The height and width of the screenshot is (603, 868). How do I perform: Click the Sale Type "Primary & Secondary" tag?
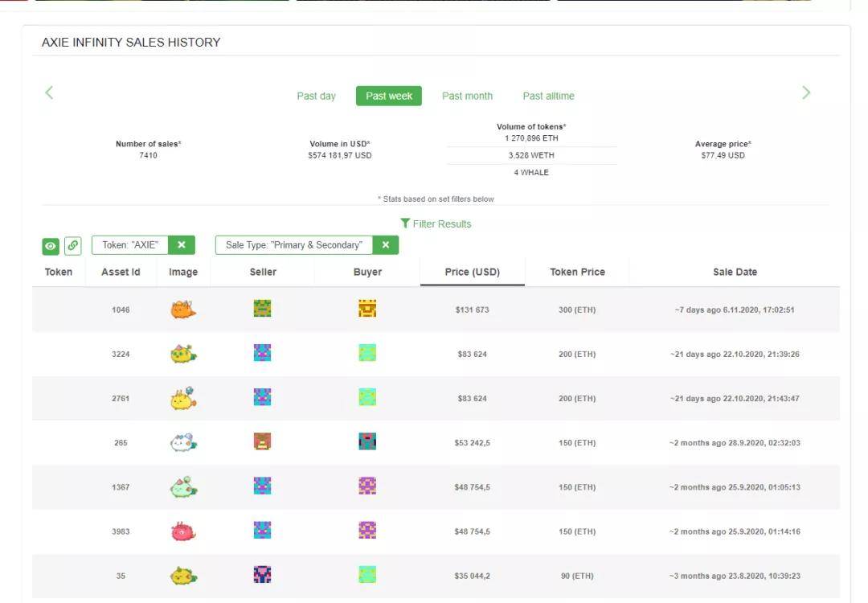click(294, 245)
